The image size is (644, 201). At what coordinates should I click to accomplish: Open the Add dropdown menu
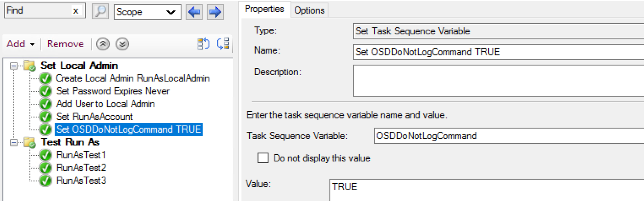point(21,44)
